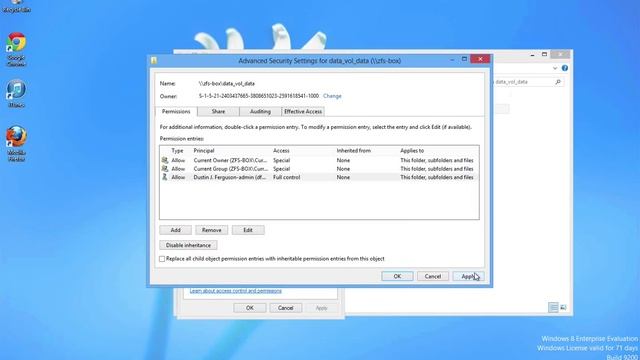The height and width of the screenshot is (360, 640).
Task: Switch Explorer to large icons view
Action: (x=563, y=307)
